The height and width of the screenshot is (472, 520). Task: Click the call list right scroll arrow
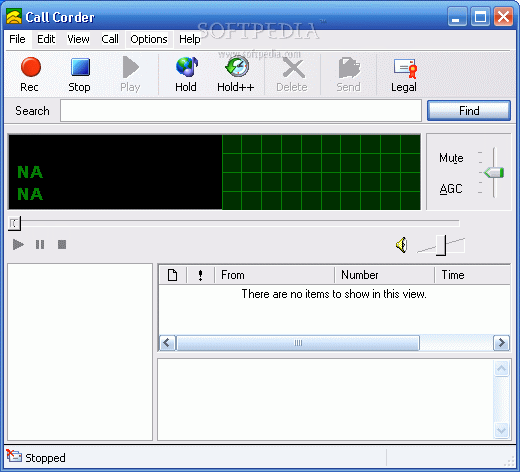tap(501, 343)
